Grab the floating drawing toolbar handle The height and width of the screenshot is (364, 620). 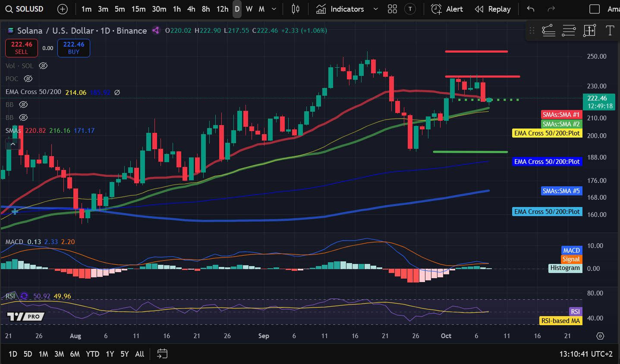pos(532,30)
